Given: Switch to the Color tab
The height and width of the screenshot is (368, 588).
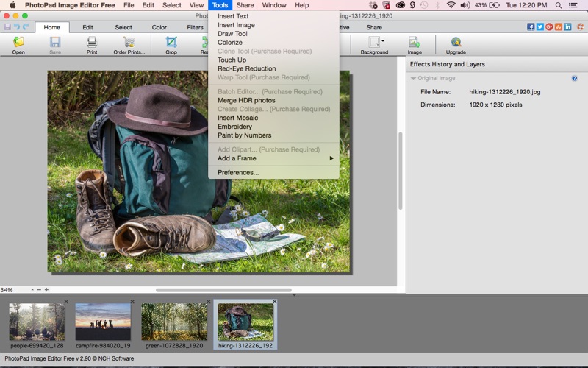Looking at the screenshot, I should (x=159, y=27).
